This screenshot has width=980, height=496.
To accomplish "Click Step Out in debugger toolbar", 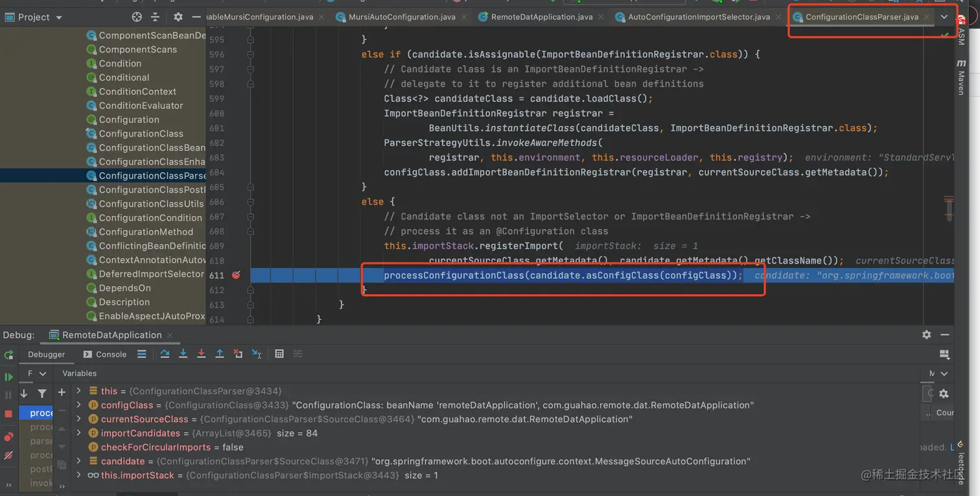I will pyautogui.click(x=220, y=354).
